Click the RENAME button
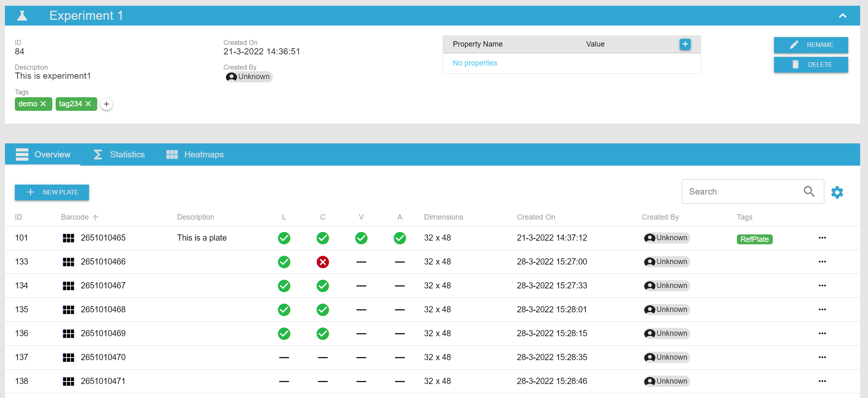The image size is (868, 398). coord(811,45)
